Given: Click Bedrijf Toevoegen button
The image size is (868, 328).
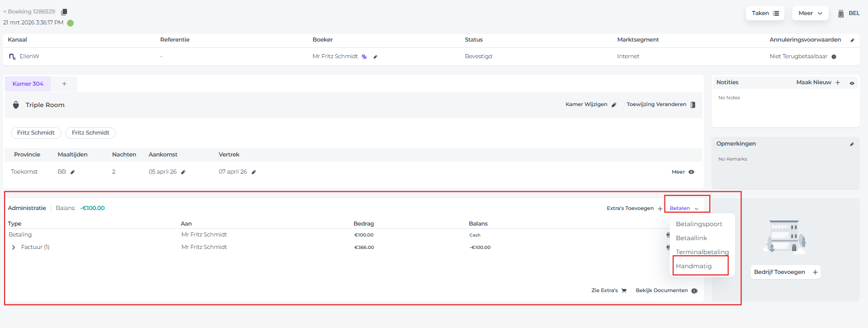Looking at the screenshot, I should pos(785,272).
